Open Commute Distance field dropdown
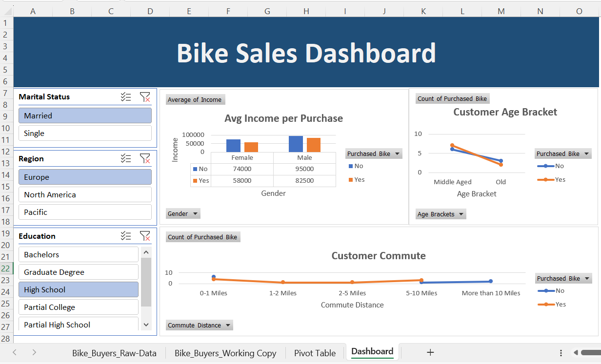This screenshot has height=364, width=601. pos(199,325)
